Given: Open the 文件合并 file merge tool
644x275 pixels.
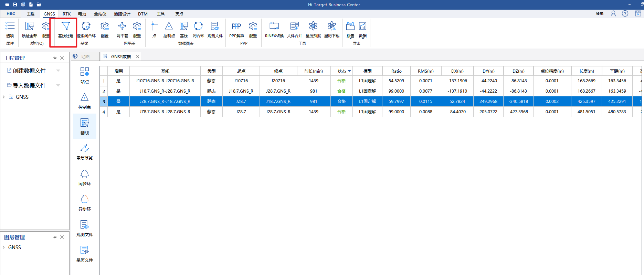Looking at the screenshot, I should pos(294,29).
